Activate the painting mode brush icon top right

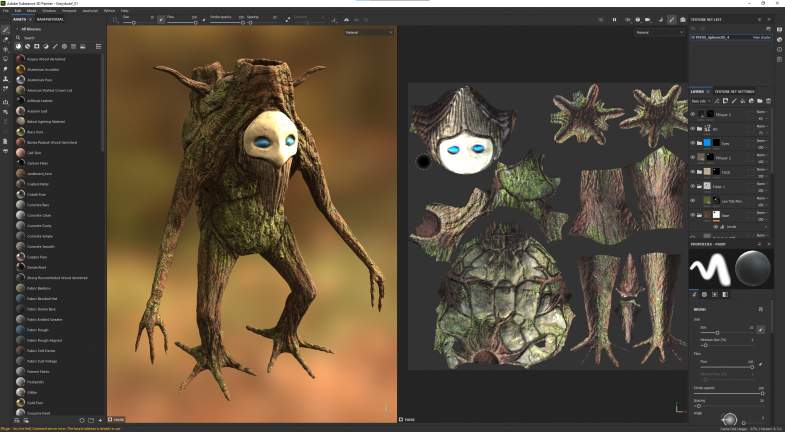click(672, 20)
